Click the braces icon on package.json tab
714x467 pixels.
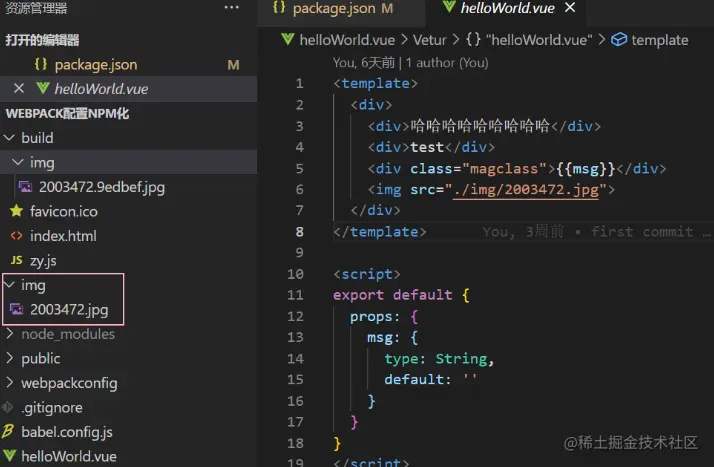(x=279, y=7)
